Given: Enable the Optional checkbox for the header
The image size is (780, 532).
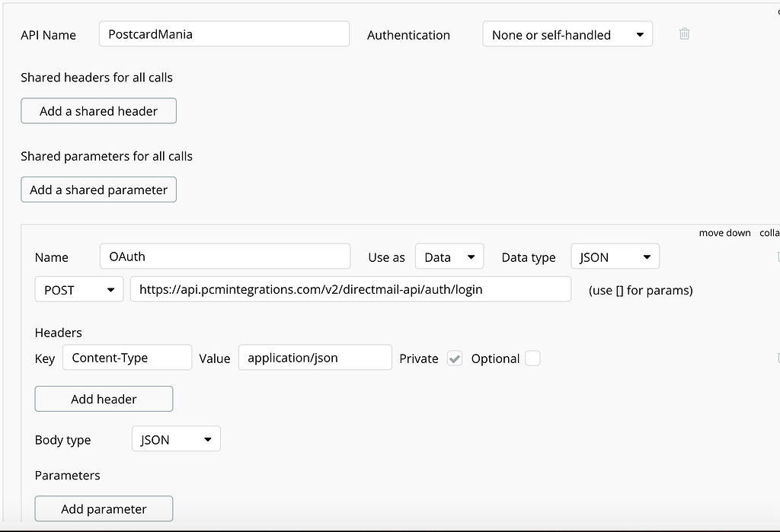Looking at the screenshot, I should (x=532, y=358).
